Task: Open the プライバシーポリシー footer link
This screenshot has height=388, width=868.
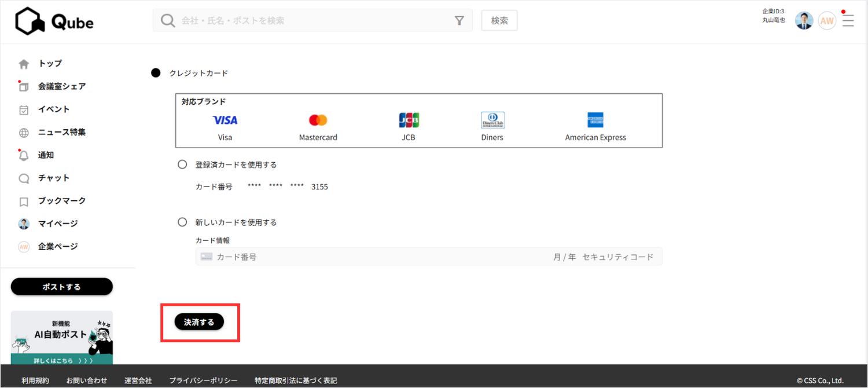Action: click(x=203, y=380)
